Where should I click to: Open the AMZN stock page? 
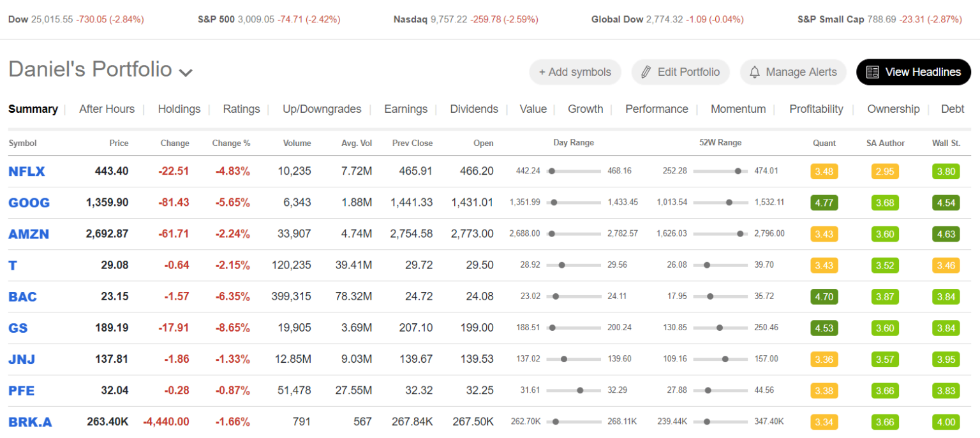tap(29, 234)
